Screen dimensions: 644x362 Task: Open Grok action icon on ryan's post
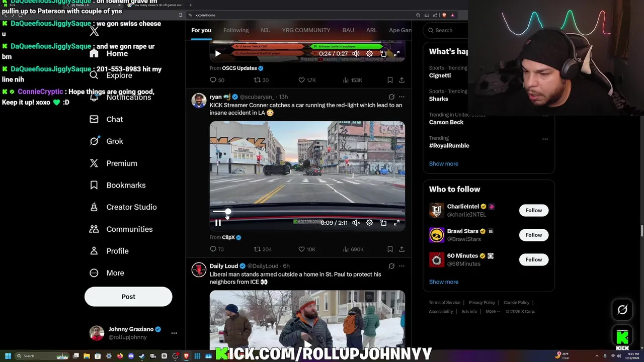coord(391,97)
